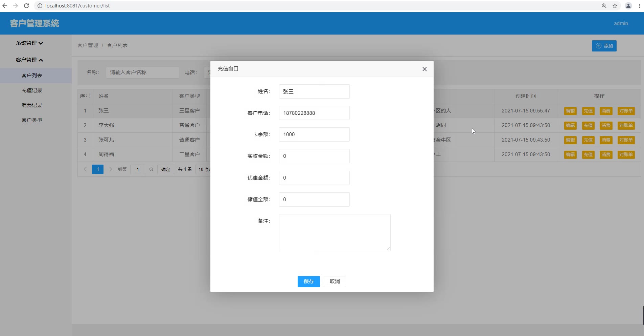Click the 取消 button
Screen dimensions: 644x336
(x=335, y=281)
